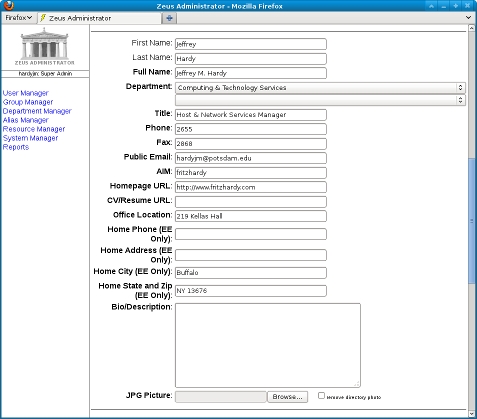Click scrollbar down arrow
Screen dimensions: 477x419
click(471, 414)
